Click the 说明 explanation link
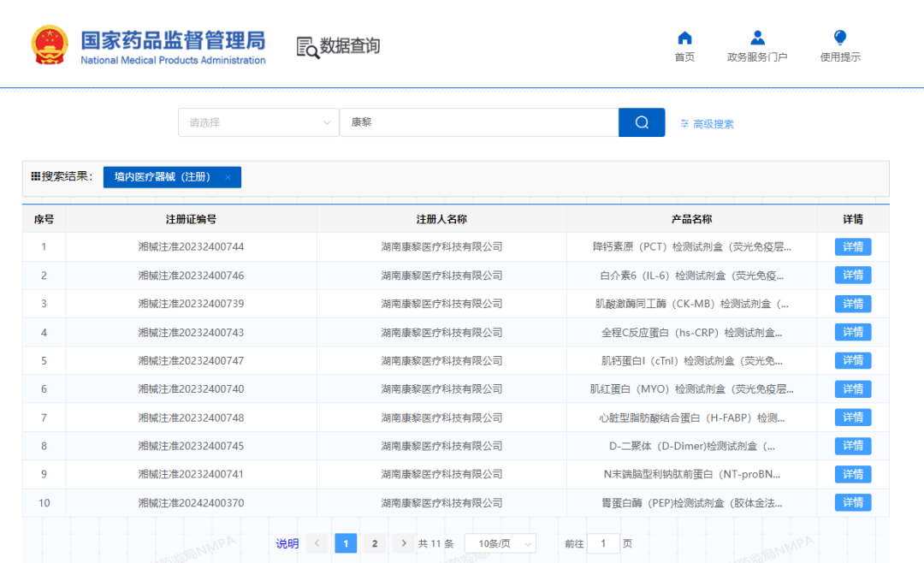924x563 pixels. (x=286, y=542)
